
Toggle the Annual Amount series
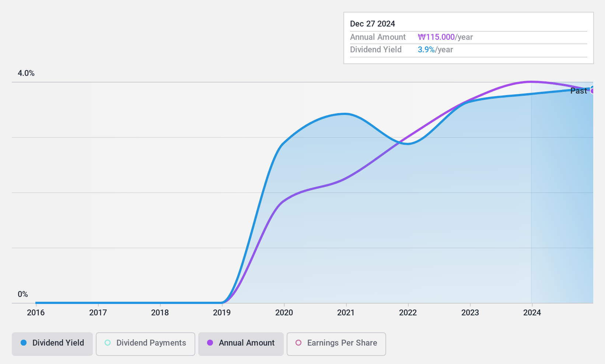[x=241, y=344]
